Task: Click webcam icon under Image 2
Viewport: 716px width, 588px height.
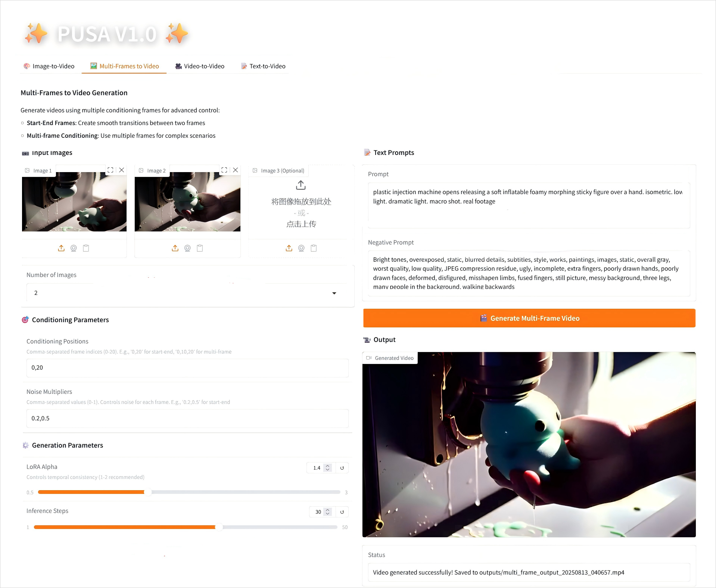Action: (x=187, y=248)
